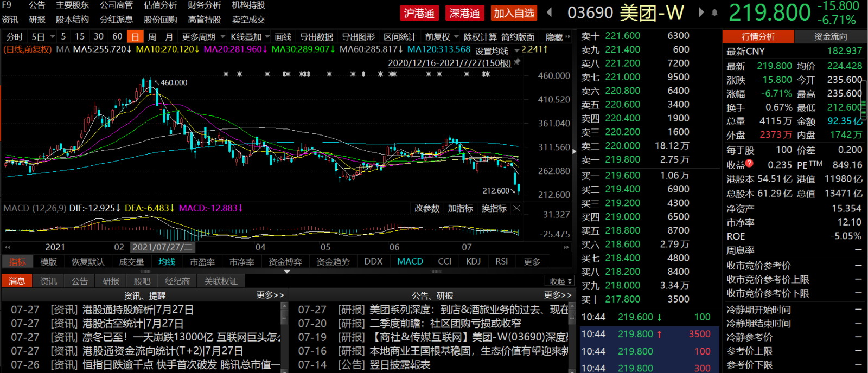
Task: Click 换指标 to change the indicator
Action: [494, 208]
